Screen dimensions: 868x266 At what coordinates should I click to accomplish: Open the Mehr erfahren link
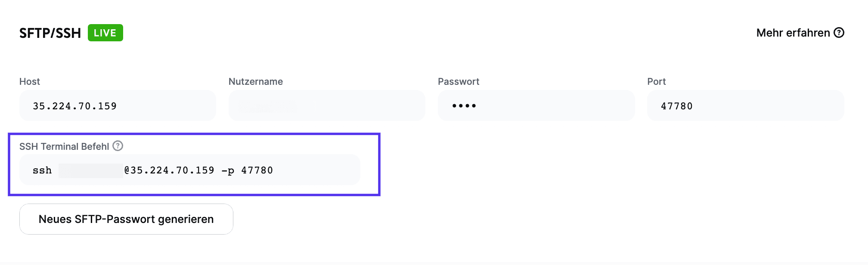point(793,33)
